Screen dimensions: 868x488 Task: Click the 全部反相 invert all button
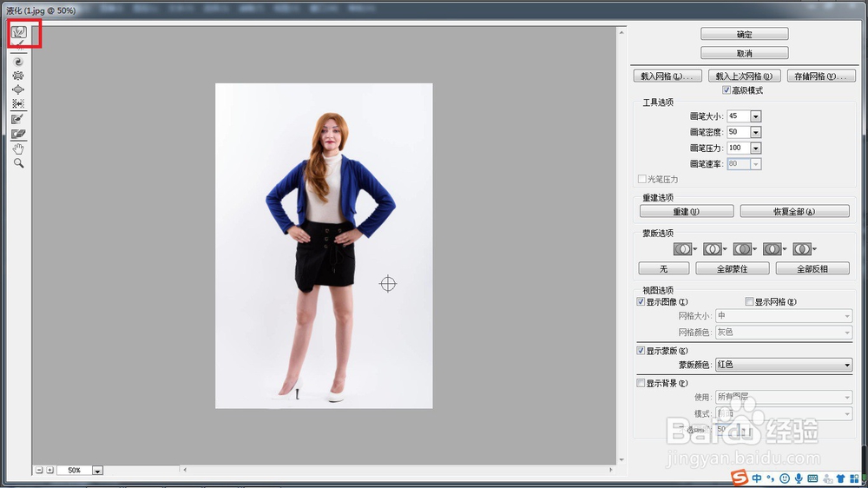(812, 268)
